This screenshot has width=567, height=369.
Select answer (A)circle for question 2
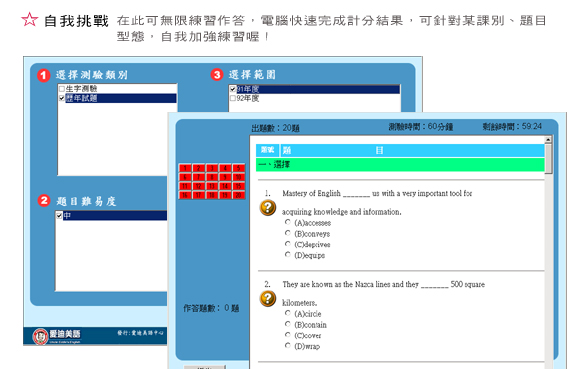tap(288, 313)
